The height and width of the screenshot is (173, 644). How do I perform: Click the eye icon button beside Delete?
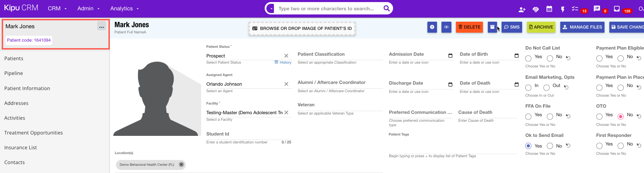point(446,27)
